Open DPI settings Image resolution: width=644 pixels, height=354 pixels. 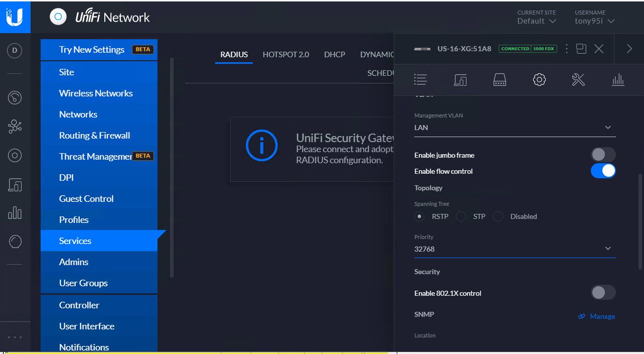click(x=99, y=177)
